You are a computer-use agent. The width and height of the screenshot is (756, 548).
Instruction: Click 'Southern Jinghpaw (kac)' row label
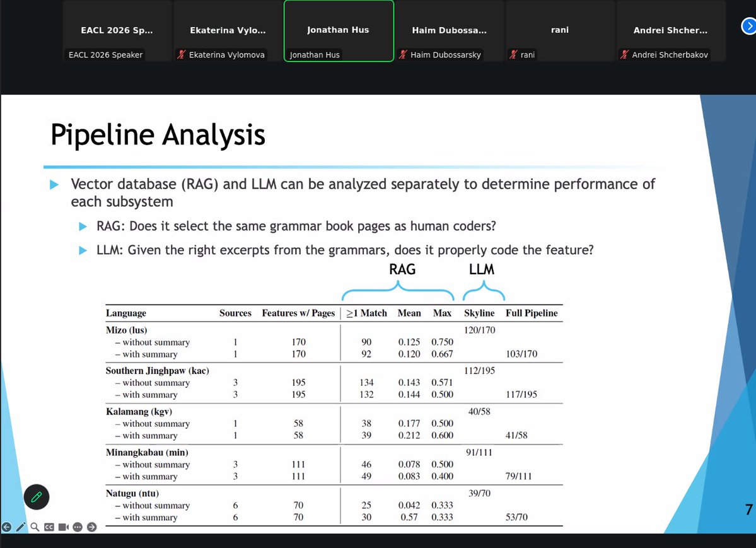tap(157, 370)
